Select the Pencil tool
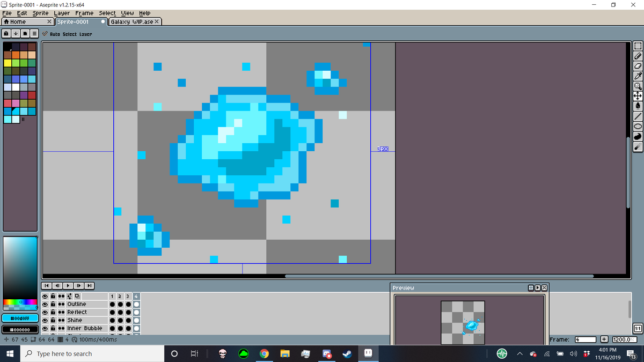The width and height of the screenshot is (644, 362). pos(638,56)
